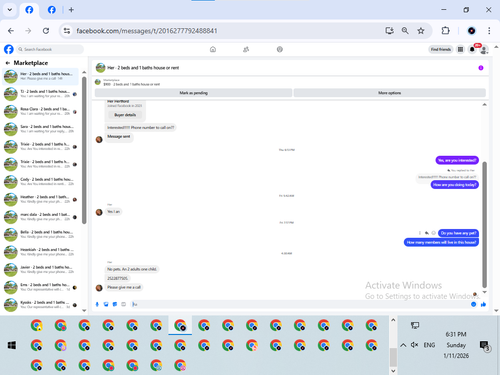The width and height of the screenshot is (500, 375).
Task: Open the zoom magnifier in address bar
Action: tap(405, 31)
